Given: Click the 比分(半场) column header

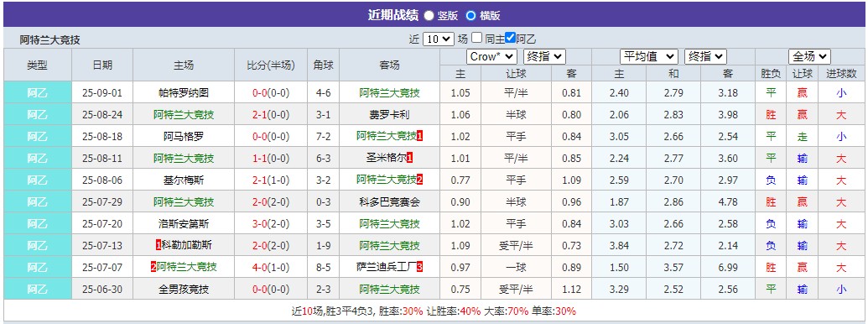Looking at the screenshot, I should [271, 65].
